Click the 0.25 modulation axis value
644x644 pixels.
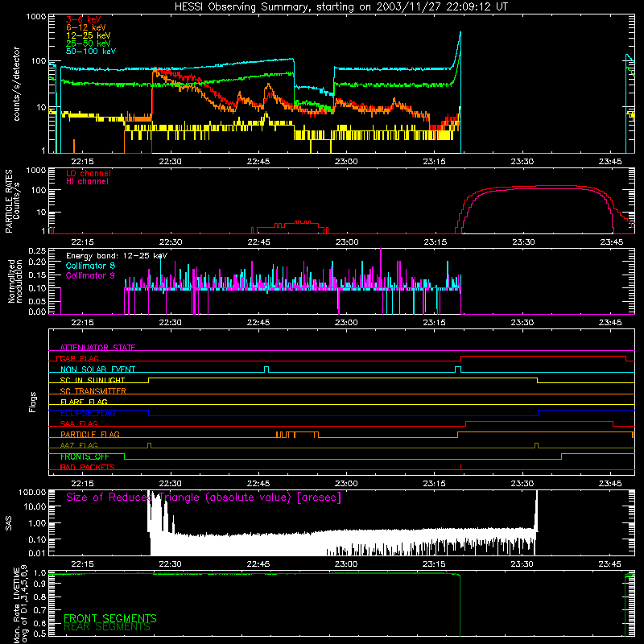coord(37,251)
